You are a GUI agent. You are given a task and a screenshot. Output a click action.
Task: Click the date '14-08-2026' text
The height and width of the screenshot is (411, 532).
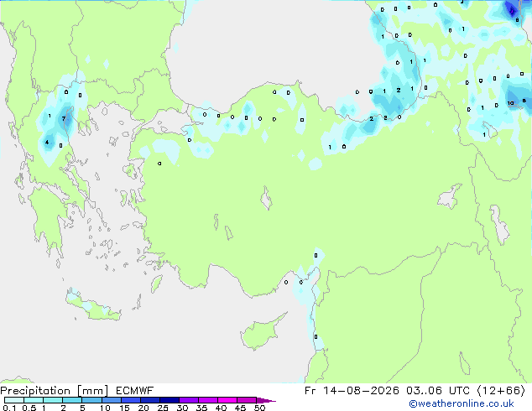(361, 391)
